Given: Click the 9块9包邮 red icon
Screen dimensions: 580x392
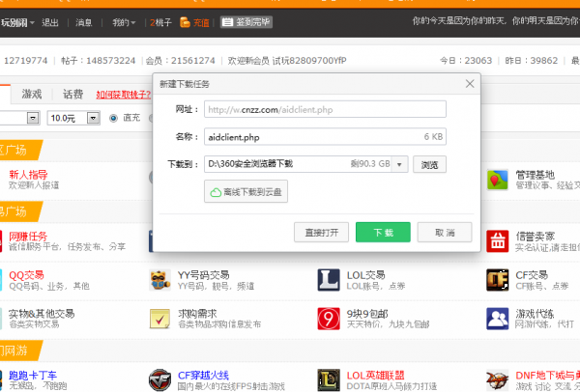Looking at the screenshot, I should coord(329,319).
